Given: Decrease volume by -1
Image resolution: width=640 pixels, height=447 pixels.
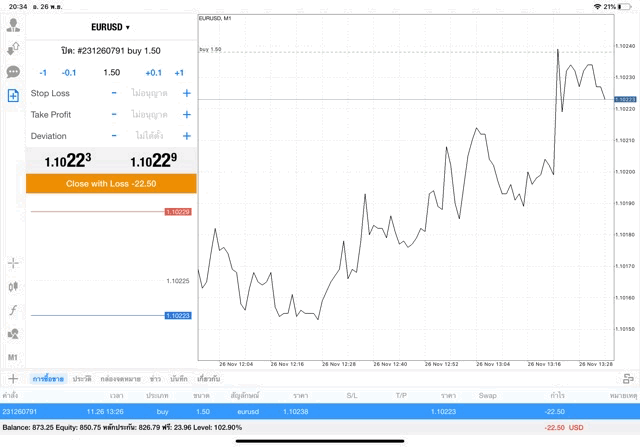Looking at the screenshot, I should click(x=43, y=73).
